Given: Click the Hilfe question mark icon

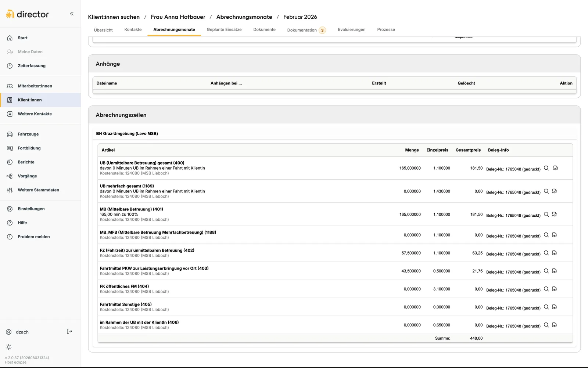Looking at the screenshot, I should [x=10, y=223].
